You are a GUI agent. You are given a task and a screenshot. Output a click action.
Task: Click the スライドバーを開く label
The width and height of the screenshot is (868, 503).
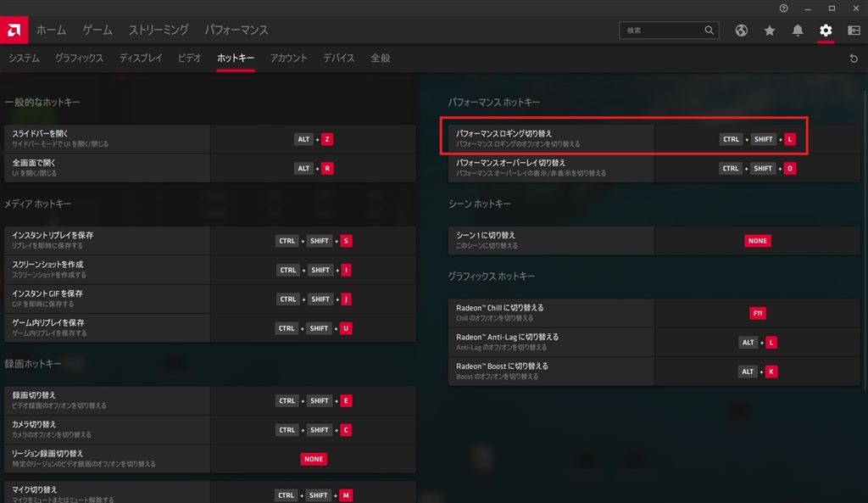click(x=40, y=133)
